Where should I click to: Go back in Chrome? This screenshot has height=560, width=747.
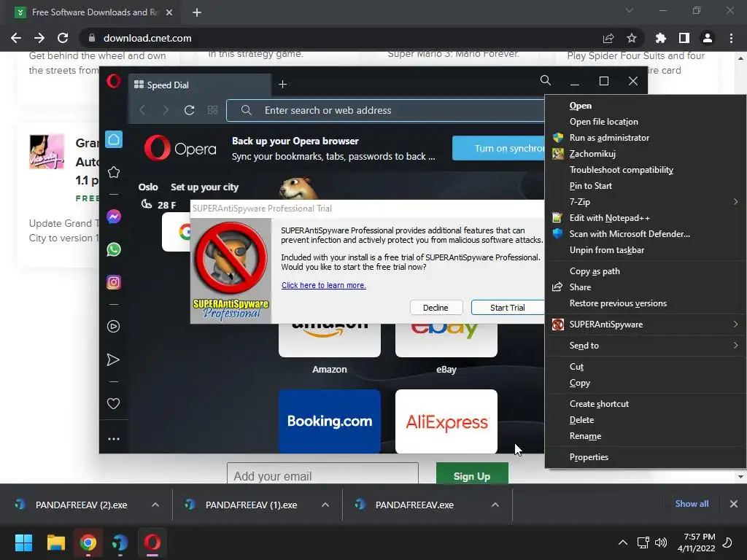(16, 38)
